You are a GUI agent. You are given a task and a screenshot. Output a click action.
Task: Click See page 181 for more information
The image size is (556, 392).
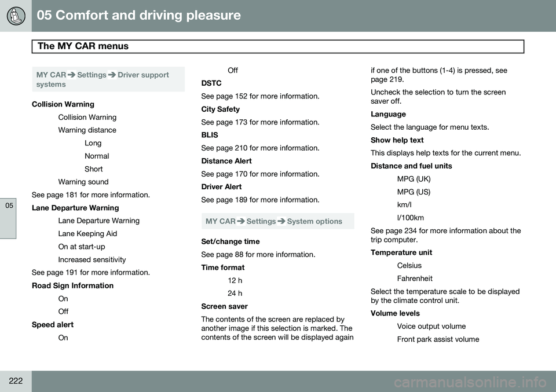(x=91, y=195)
